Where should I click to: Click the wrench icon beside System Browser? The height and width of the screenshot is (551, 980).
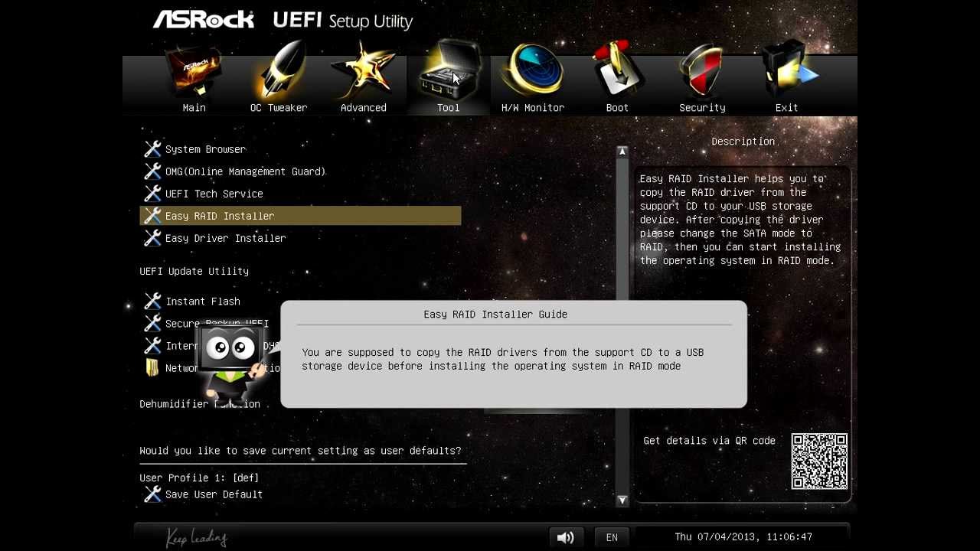pos(152,148)
